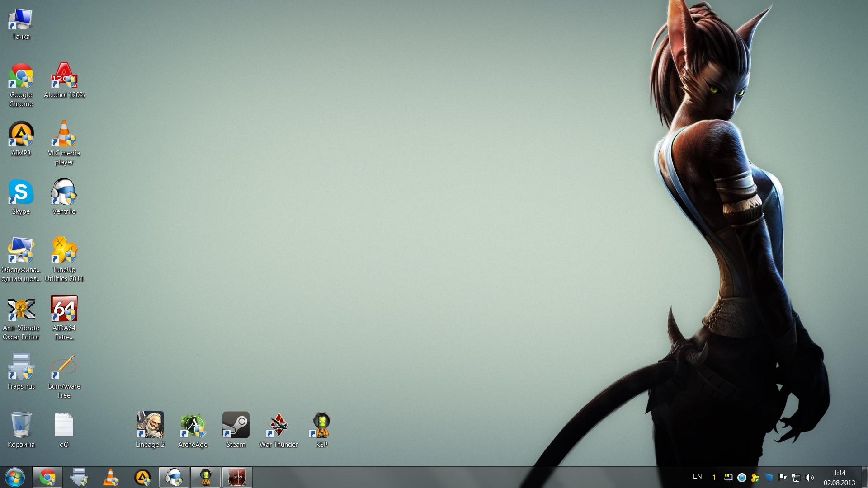Switch to Ventrilo in the taskbar
The height and width of the screenshot is (488, 868).
[174, 478]
